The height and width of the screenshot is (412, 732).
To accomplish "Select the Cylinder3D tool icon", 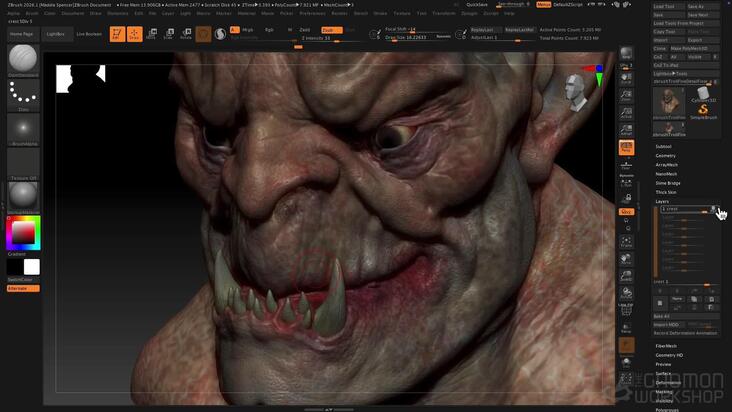I will (703, 94).
